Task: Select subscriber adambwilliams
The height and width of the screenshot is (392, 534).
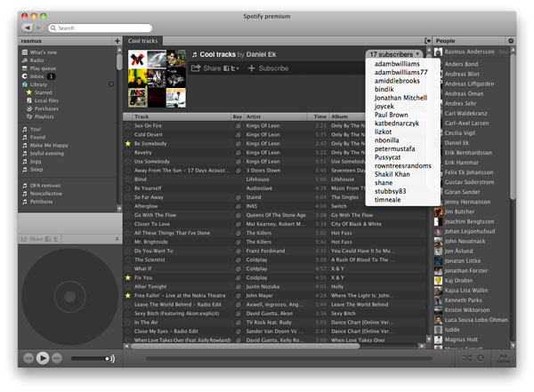Action: 397,64
